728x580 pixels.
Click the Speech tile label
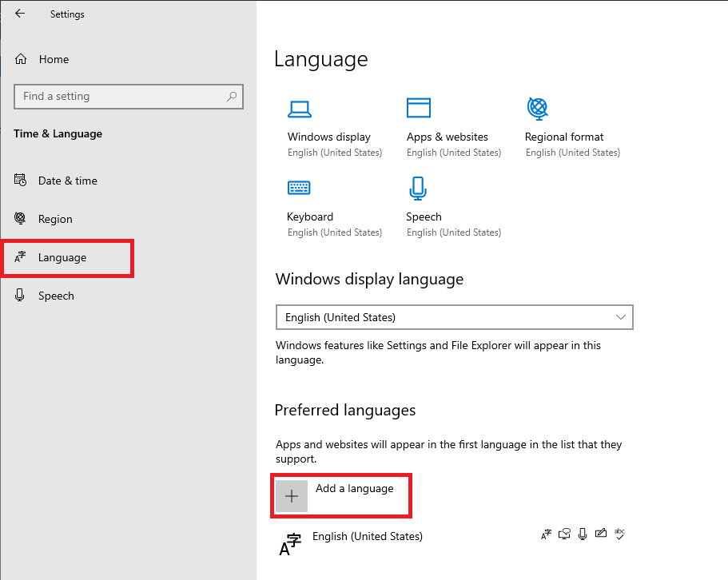[x=424, y=217]
